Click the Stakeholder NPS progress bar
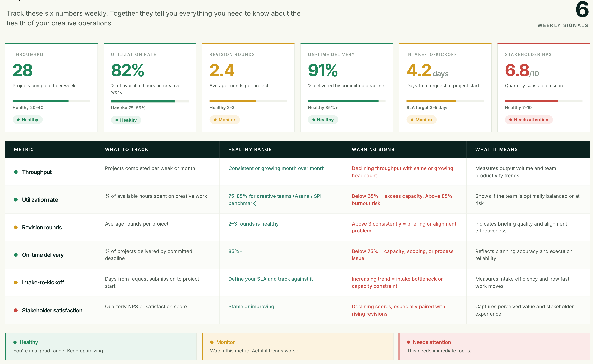This screenshot has height=364, width=593. [x=544, y=101]
